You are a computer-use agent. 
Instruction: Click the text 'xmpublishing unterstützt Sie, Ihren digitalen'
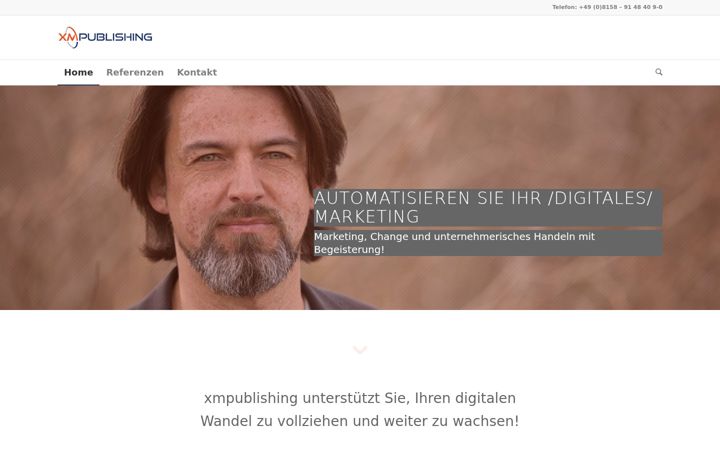pyautogui.click(x=360, y=398)
